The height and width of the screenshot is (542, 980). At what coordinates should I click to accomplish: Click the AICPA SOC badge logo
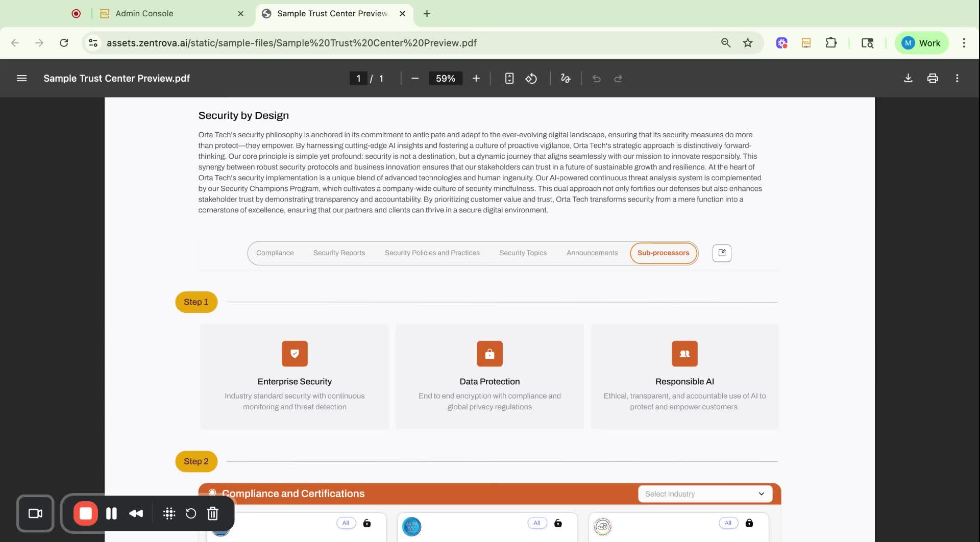(411, 527)
